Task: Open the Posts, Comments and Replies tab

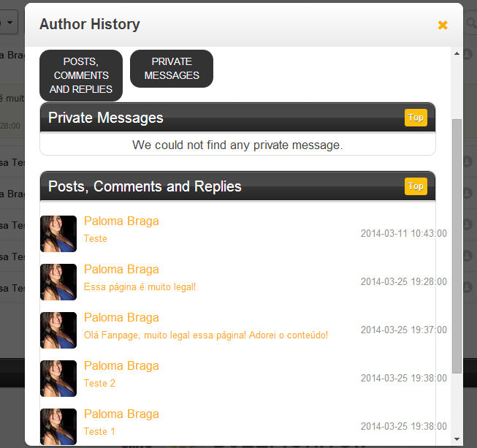Action: (x=81, y=75)
